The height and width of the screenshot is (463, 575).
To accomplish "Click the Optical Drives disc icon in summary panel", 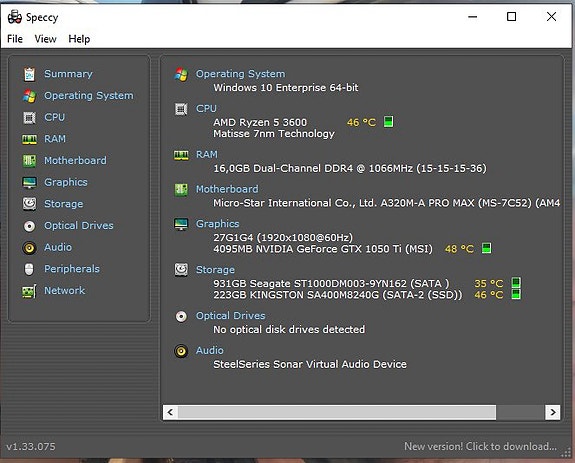I will (181, 316).
